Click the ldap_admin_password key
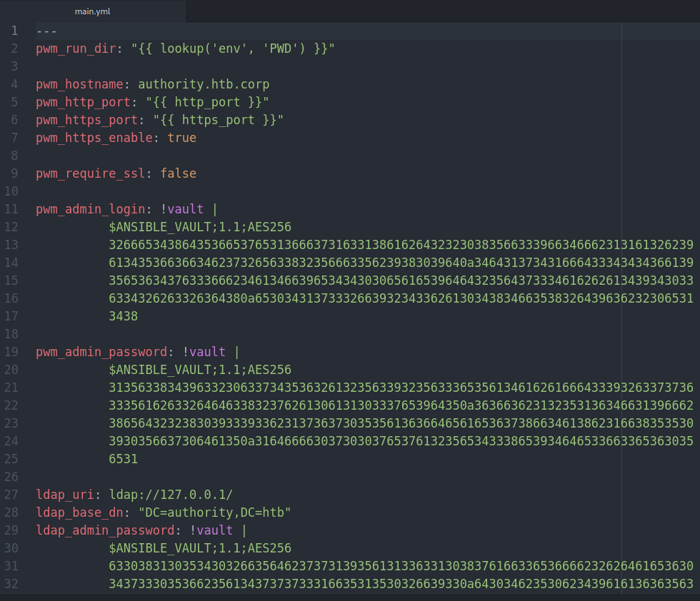 point(105,530)
